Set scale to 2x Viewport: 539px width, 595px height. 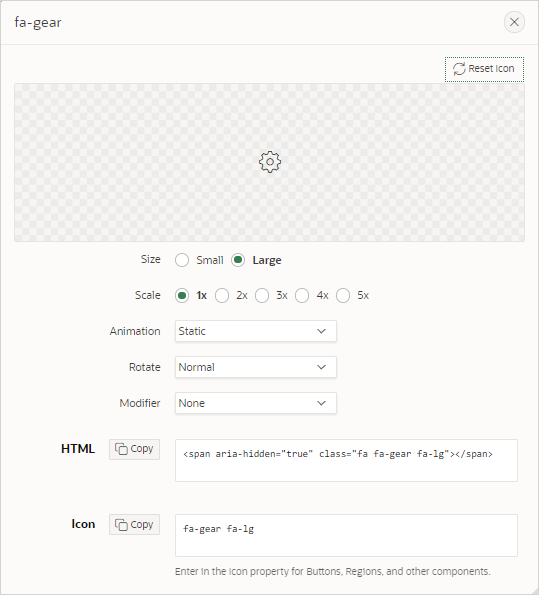222,296
